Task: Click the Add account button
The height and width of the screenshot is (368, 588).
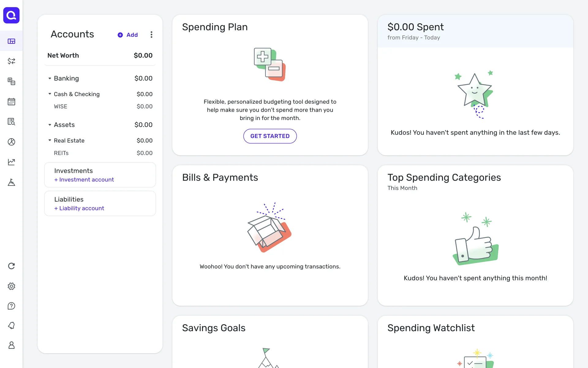Action: pos(128,35)
